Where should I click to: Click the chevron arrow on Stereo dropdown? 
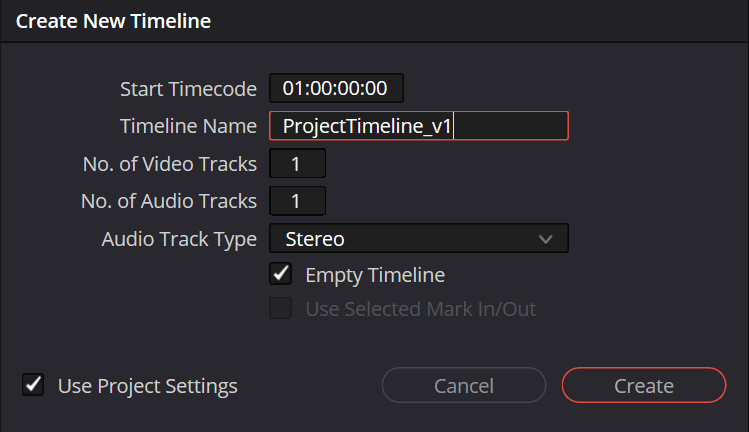(545, 239)
